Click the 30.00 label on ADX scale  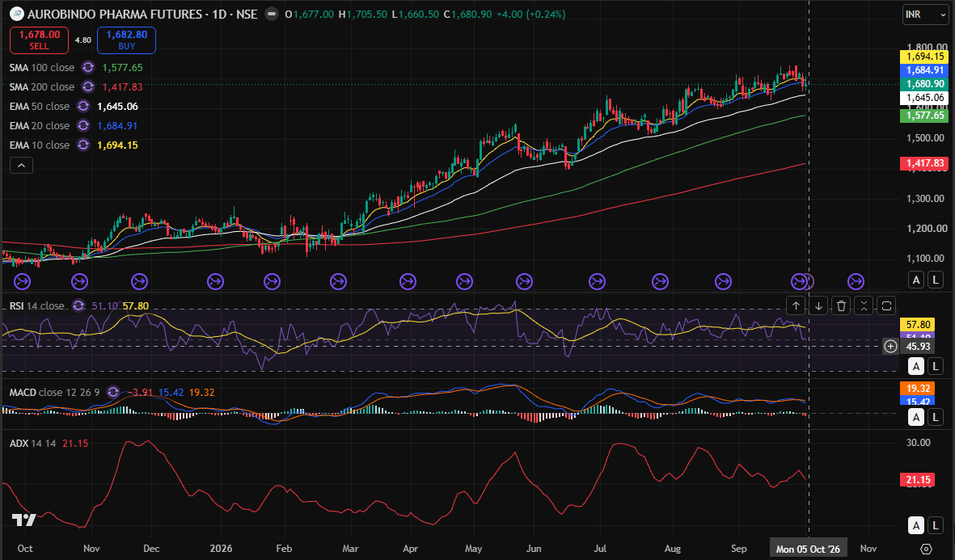tap(918, 443)
